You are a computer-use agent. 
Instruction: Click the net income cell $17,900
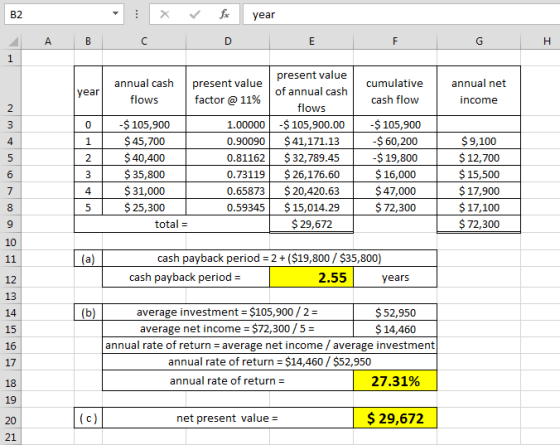click(x=479, y=191)
